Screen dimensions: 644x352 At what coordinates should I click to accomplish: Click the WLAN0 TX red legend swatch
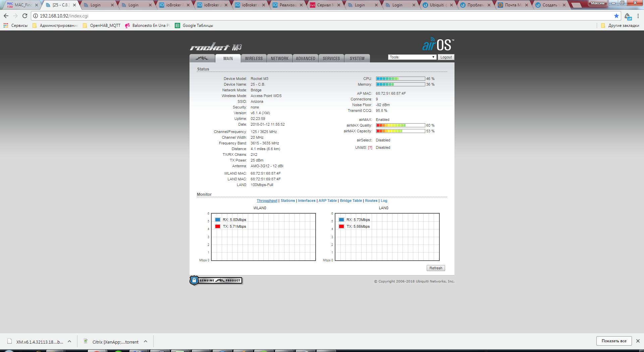pos(218,226)
